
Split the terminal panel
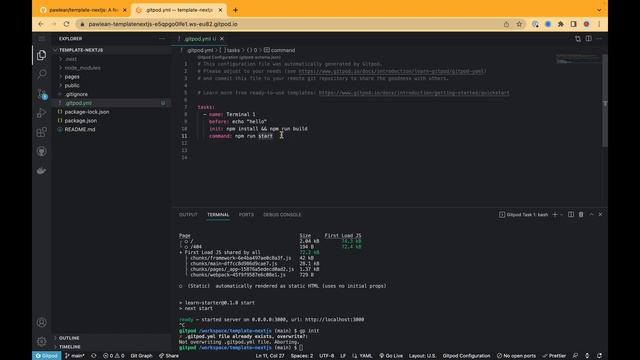point(571,215)
